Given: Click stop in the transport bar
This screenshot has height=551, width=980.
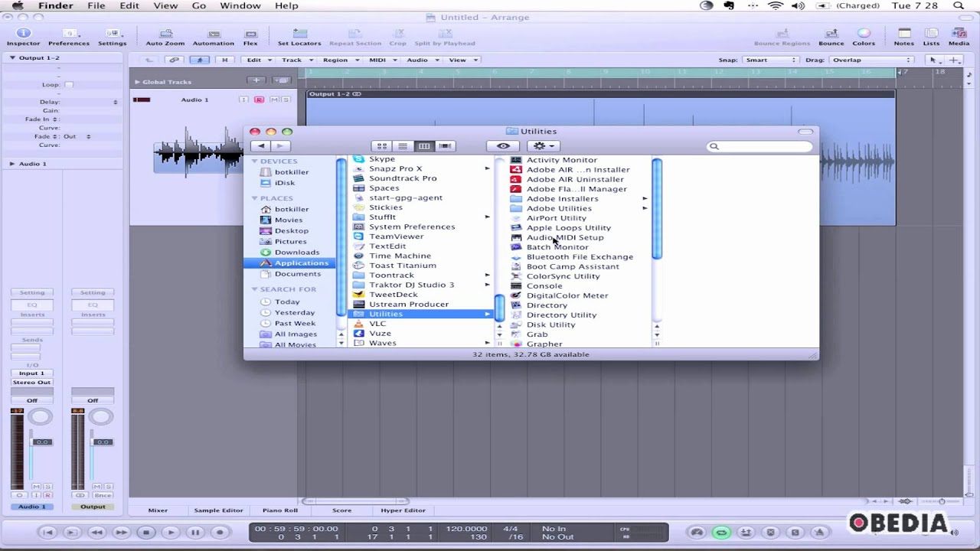Looking at the screenshot, I should [x=145, y=533].
